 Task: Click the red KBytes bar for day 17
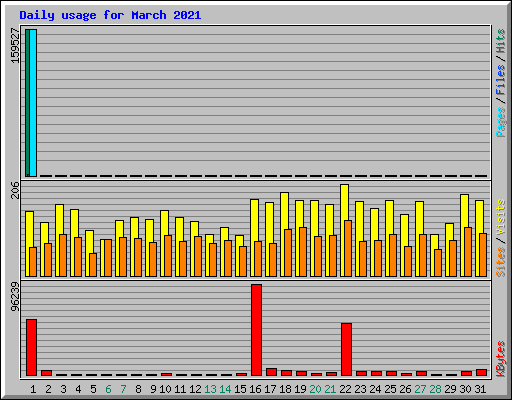click(x=271, y=372)
